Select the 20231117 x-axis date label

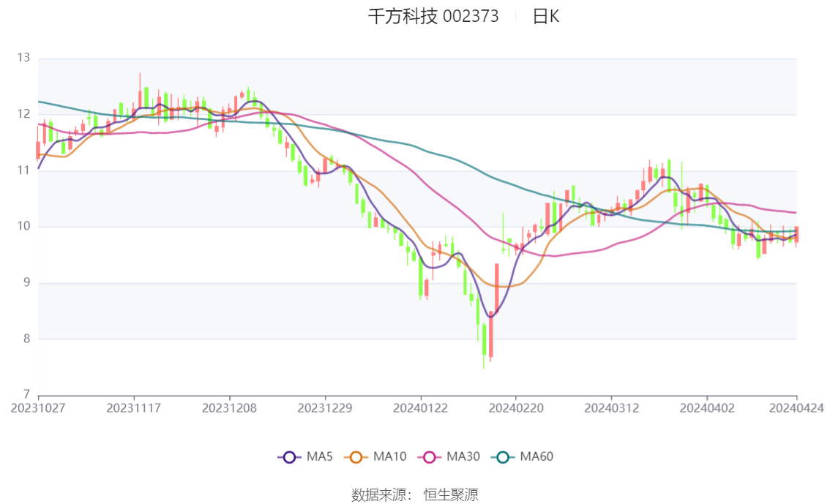133,408
